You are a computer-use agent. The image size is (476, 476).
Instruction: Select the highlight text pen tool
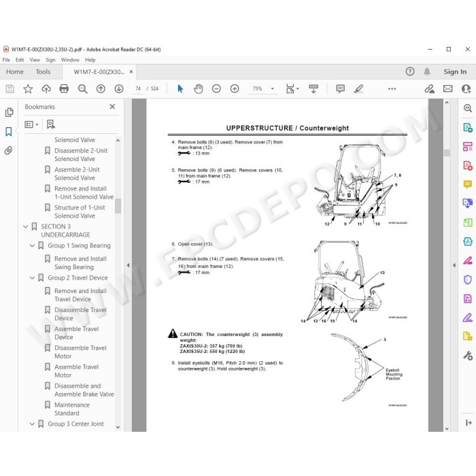coord(358,88)
